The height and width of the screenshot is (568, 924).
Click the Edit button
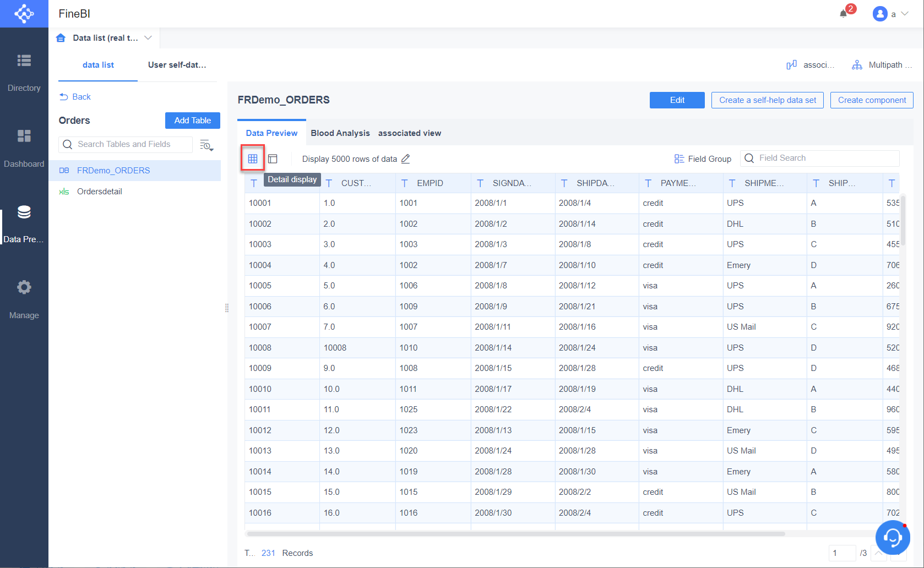[677, 100]
